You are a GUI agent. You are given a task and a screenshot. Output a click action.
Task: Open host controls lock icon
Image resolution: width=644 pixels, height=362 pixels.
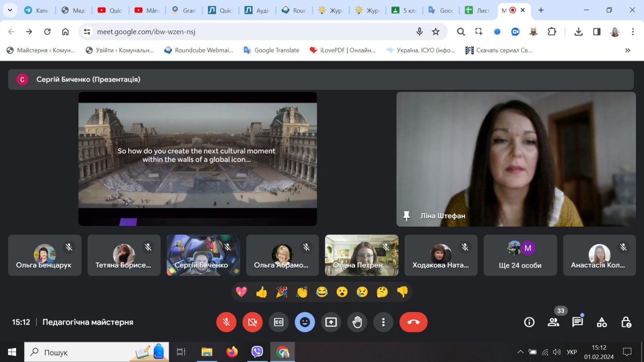626,322
